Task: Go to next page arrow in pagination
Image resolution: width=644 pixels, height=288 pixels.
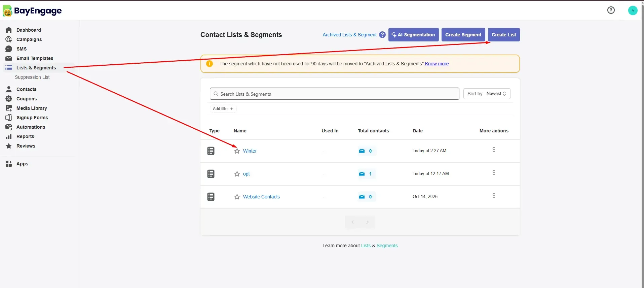Action: click(368, 222)
